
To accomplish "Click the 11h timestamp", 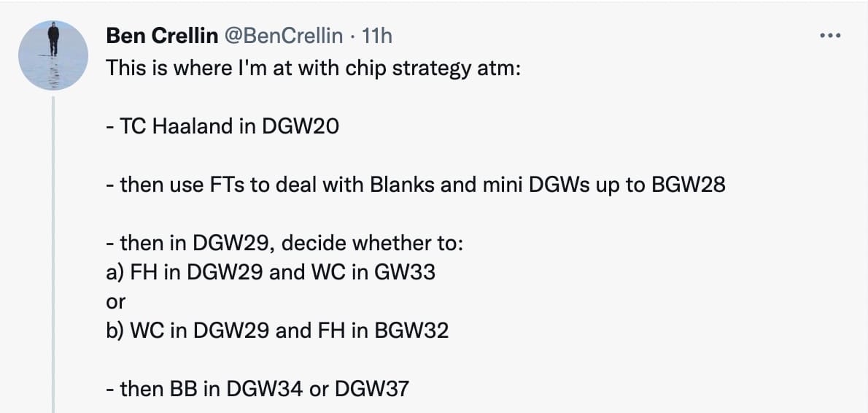I will click(x=376, y=36).
